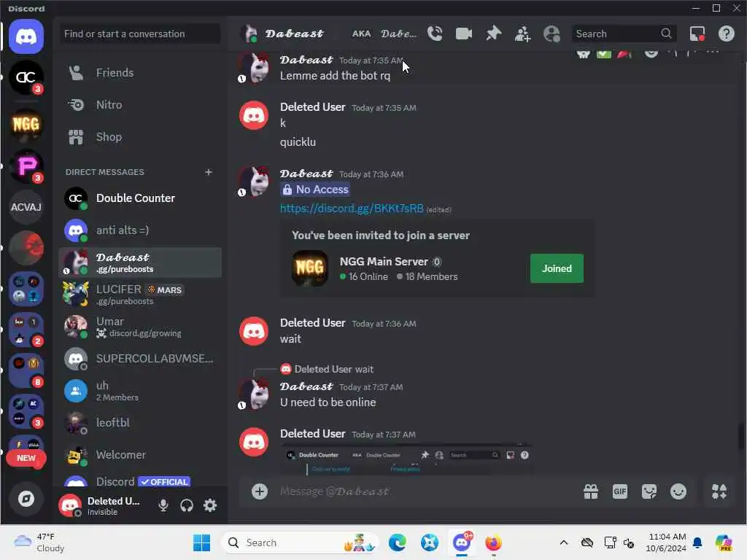The image size is (747, 560).
Task: Open taskbar clock showing 11:04 AM
Action: (666, 542)
